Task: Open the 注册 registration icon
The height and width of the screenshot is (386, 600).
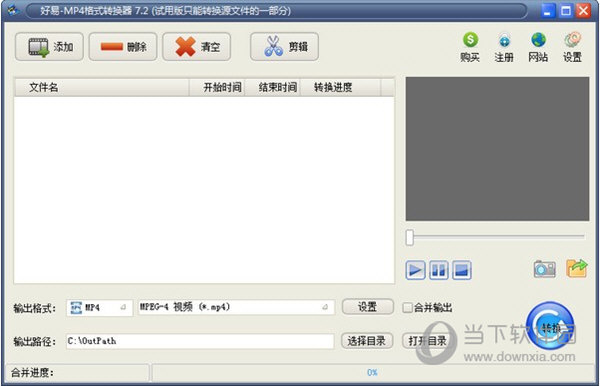Action: pyautogui.click(x=504, y=47)
